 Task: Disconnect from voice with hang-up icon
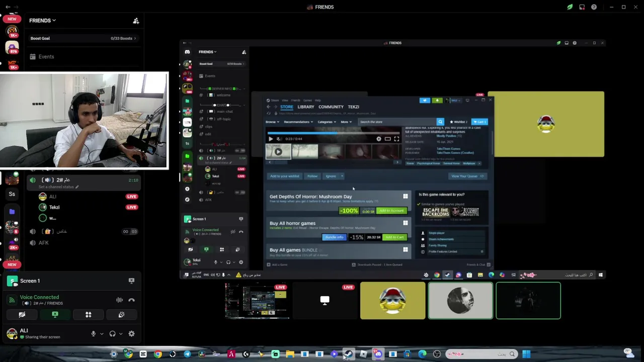pos(131,300)
